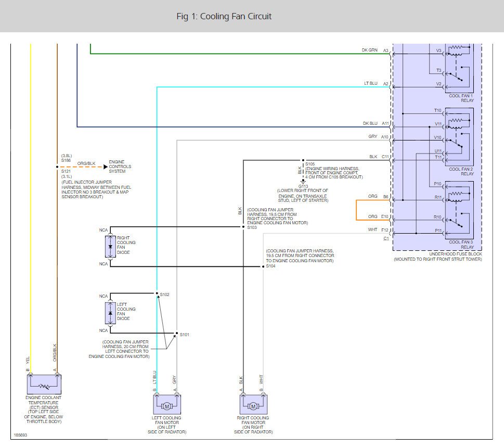
Task: Click the Underhood Fuse Block caption
Action: pos(438,257)
